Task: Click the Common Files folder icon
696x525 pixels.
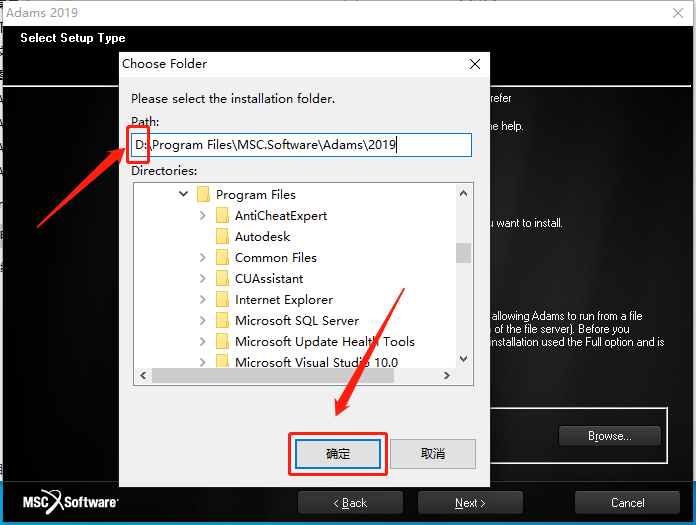Action: tap(222, 257)
